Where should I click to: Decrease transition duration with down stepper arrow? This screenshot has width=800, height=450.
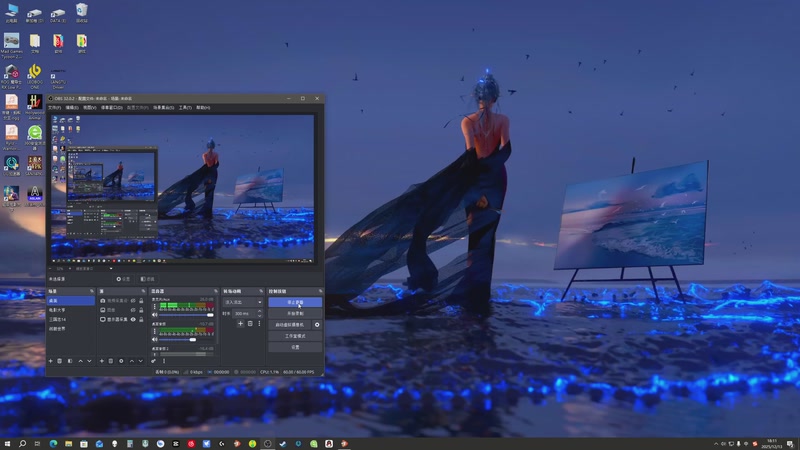pyautogui.click(x=260, y=316)
